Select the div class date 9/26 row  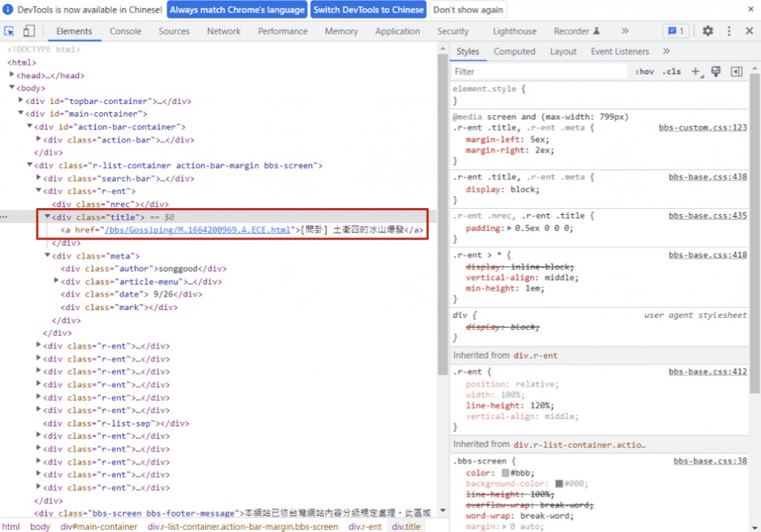131,294
